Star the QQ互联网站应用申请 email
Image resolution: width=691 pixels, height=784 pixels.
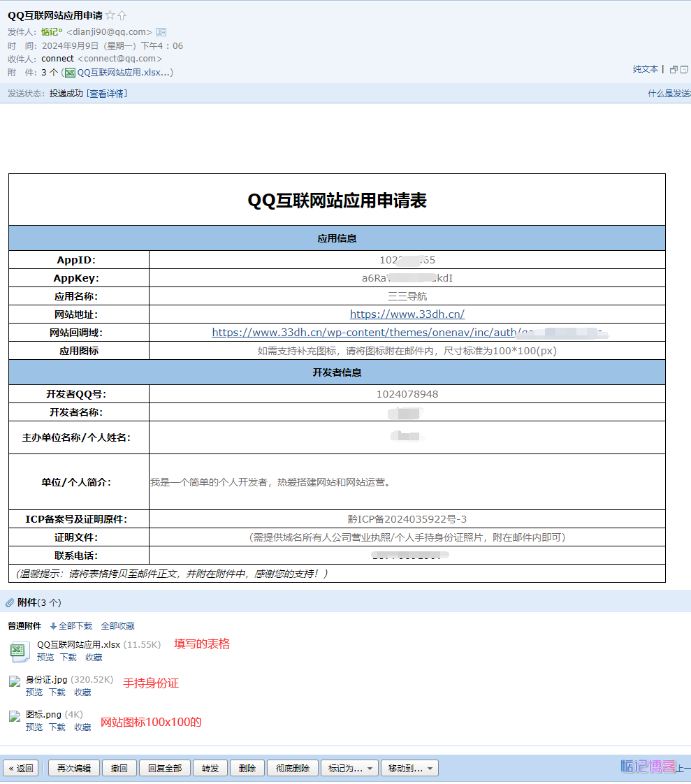pos(110,15)
